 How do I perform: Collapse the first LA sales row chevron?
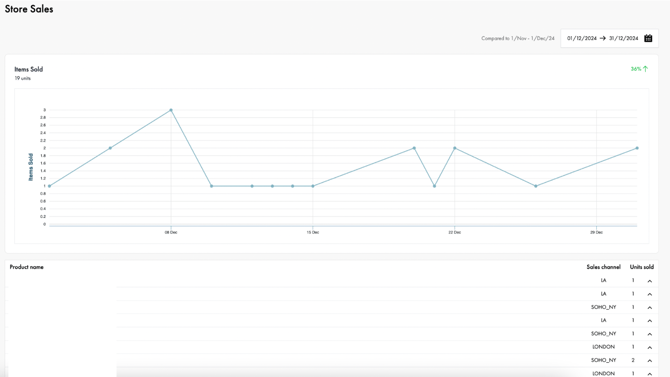click(x=649, y=281)
